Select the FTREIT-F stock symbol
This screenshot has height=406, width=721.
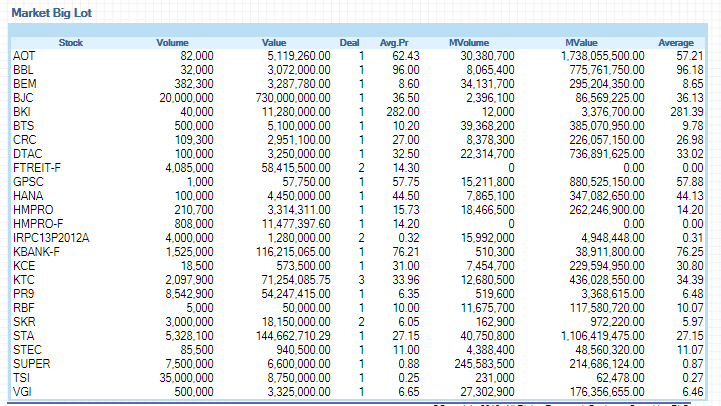37,168
